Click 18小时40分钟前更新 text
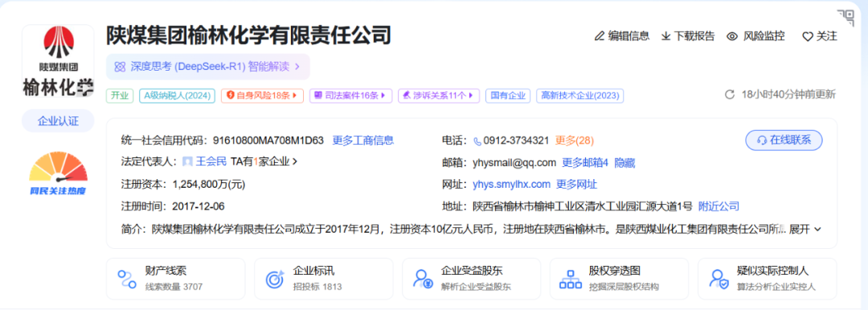 point(788,95)
